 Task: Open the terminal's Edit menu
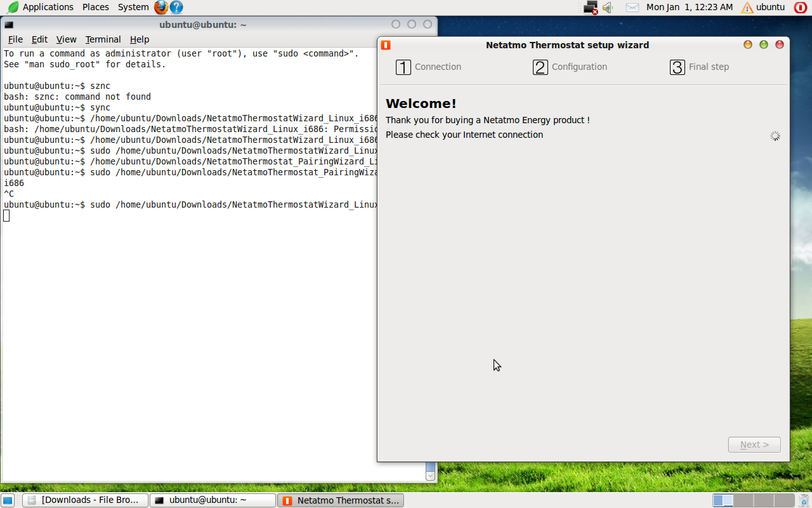pyautogui.click(x=39, y=39)
